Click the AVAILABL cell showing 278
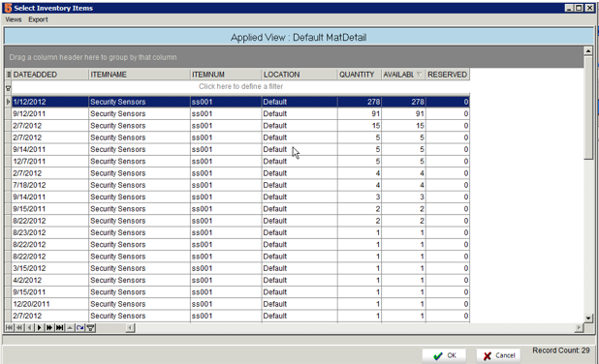The width and height of the screenshot is (599, 364). [404, 102]
